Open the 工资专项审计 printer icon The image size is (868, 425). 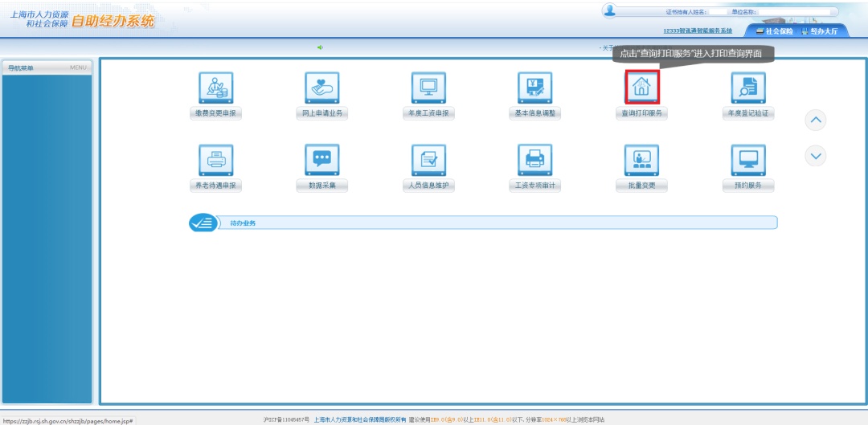coord(535,160)
